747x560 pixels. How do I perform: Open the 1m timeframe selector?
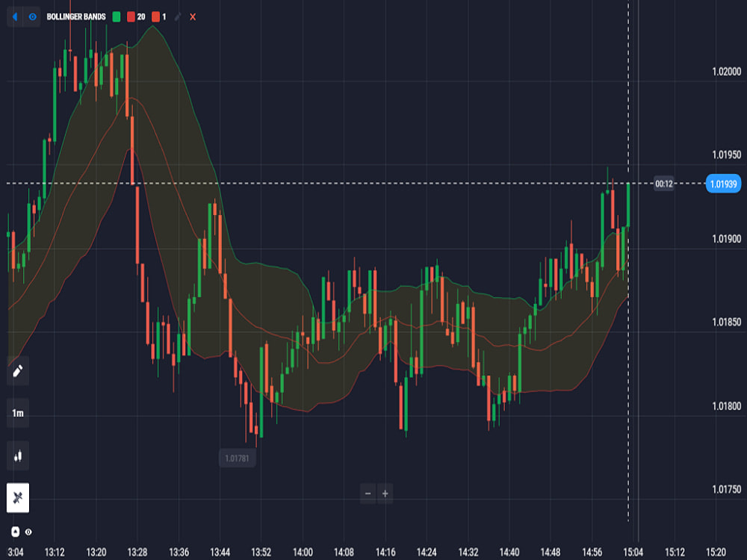tap(16, 411)
